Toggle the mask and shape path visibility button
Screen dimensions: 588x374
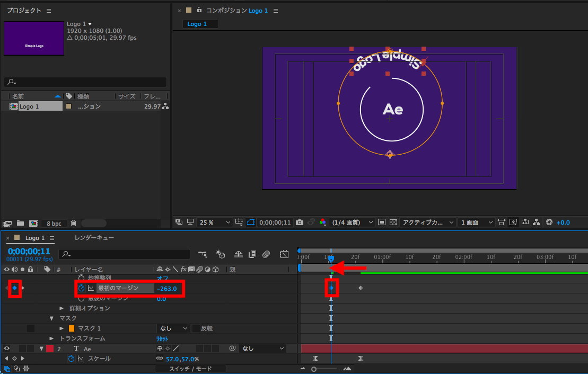pos(251,222)
